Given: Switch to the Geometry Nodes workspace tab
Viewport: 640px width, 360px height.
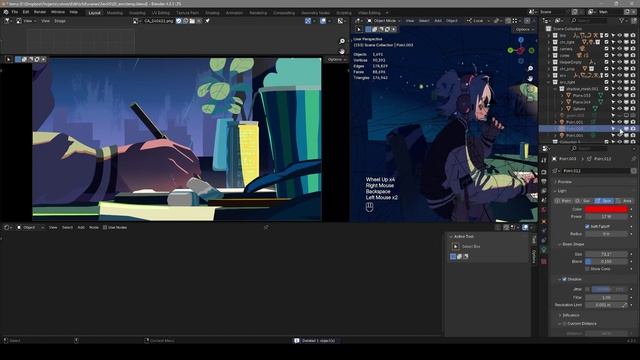Looking at the screenshot, I should pos(316,13).
